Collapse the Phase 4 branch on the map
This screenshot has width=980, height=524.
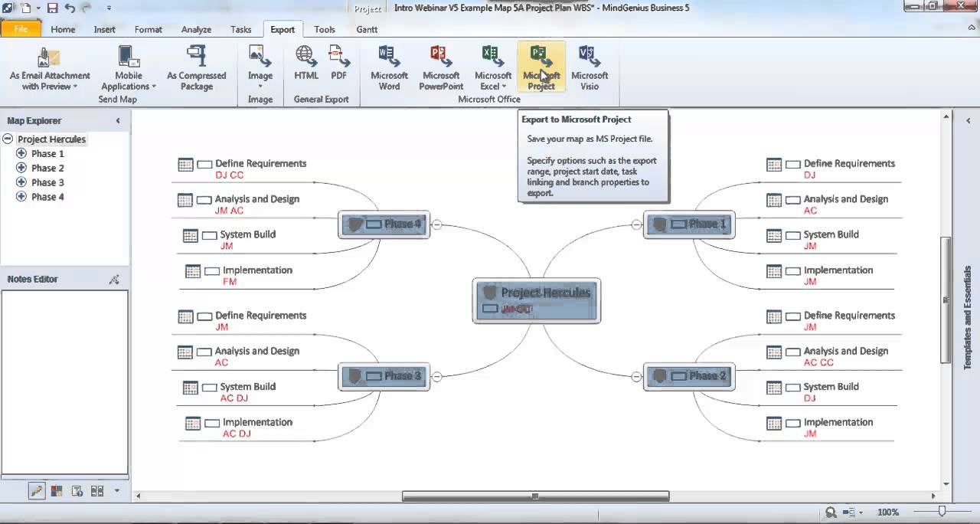point(437,224)
